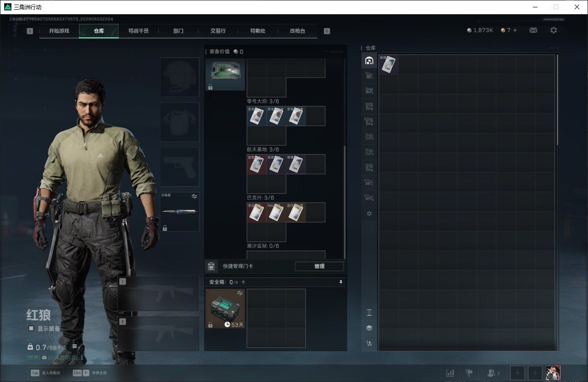The height and width of the screenshot is (382, 588).
Task: Open the 部门 tab
Action: [178, 31]
